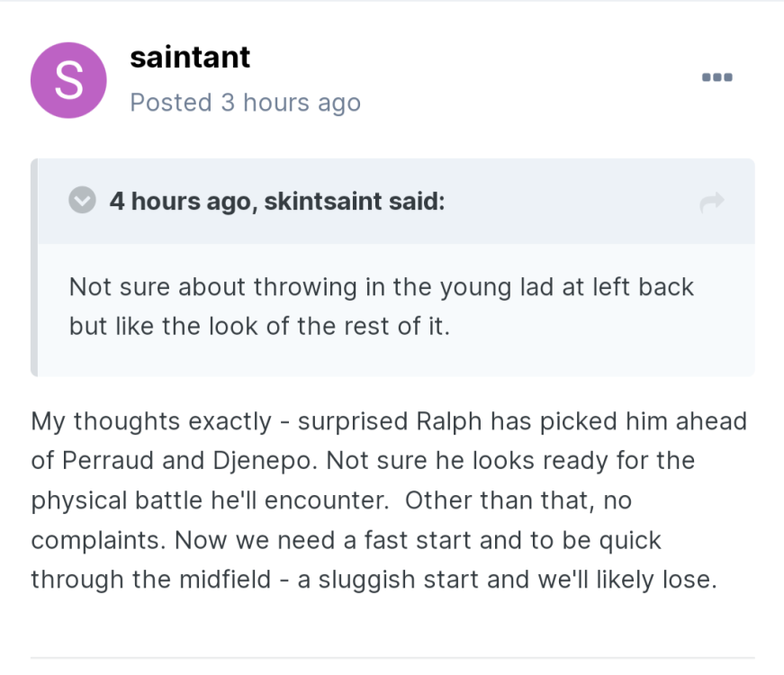Click the chevron icon beside the quote header
This screenshot has height=675, width=784.
[x=82, y=201]
